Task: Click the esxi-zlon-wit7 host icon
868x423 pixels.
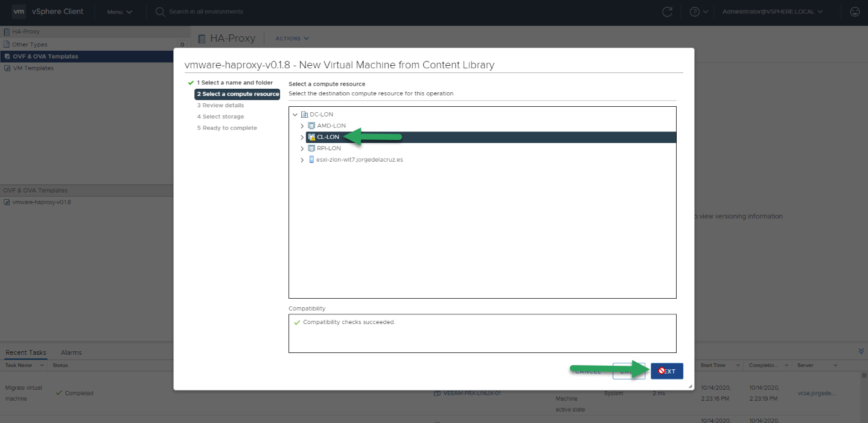Action: (x=311, y=160)
